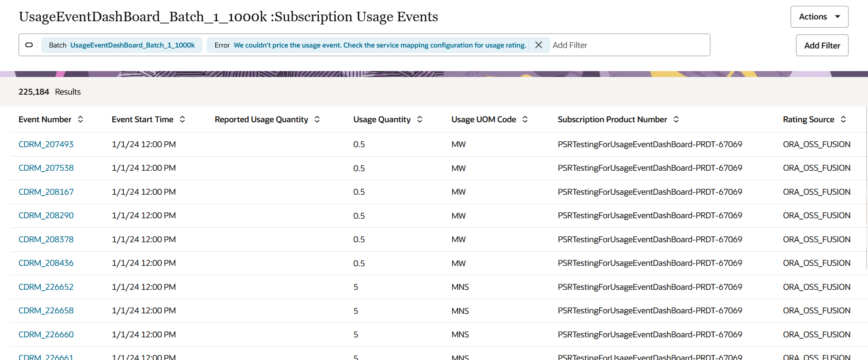Click the Add Filter button
The width and height of the screenshot is (868, 360).
coord(822,45)
